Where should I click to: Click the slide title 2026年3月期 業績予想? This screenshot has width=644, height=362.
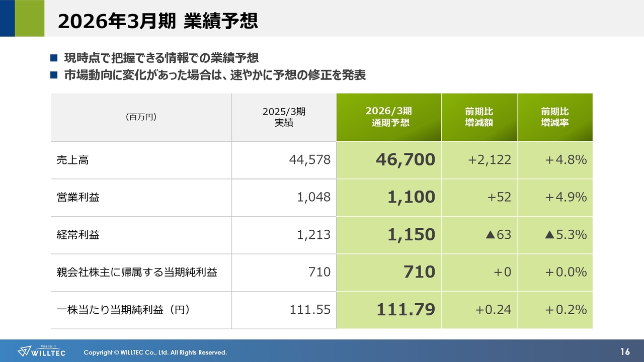click(158, 21)
